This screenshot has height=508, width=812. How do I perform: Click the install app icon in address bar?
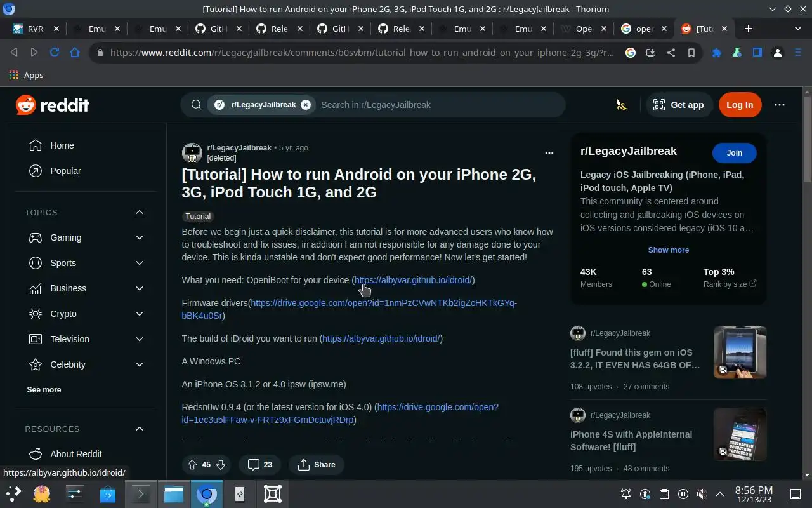pos(650,53)
